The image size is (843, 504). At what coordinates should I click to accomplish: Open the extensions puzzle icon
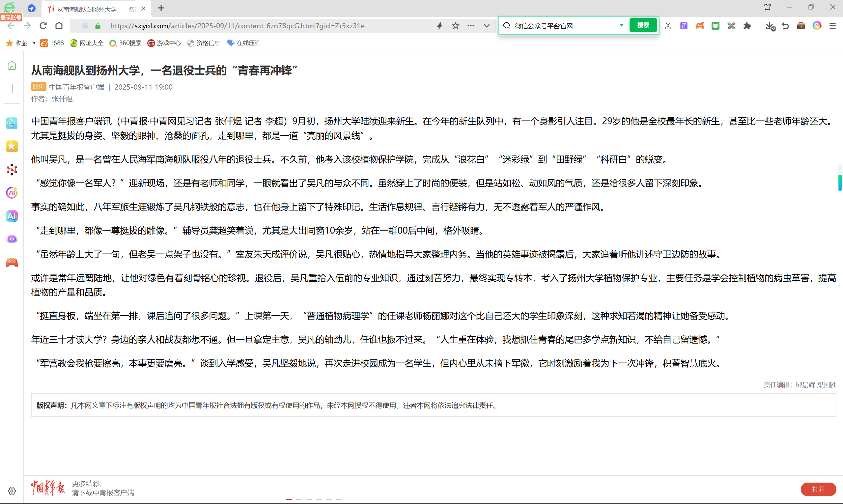[747, 26]
